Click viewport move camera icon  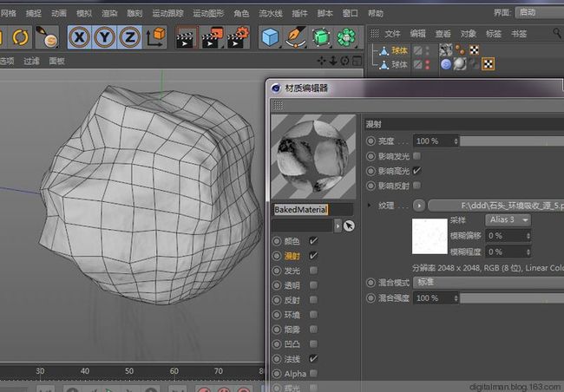pos(321,61)
